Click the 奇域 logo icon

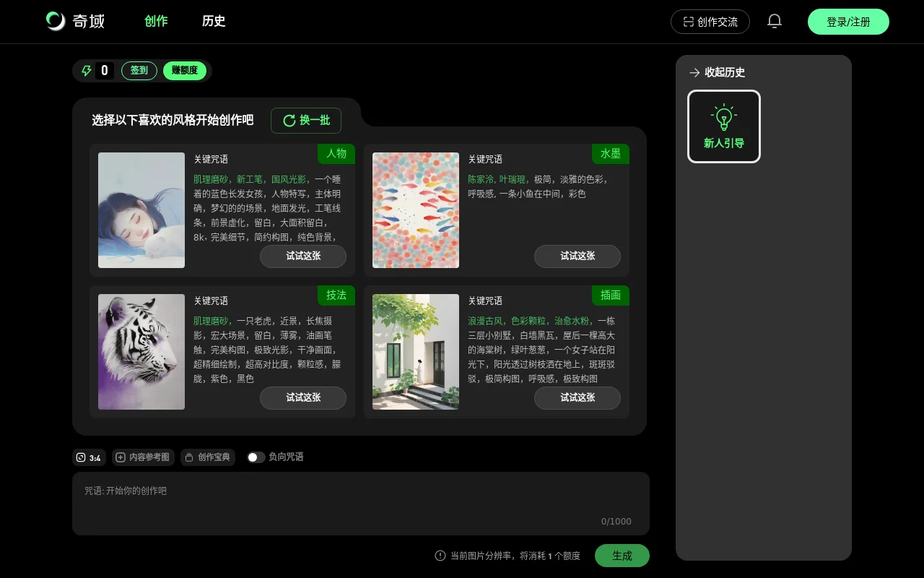point(54,21)
